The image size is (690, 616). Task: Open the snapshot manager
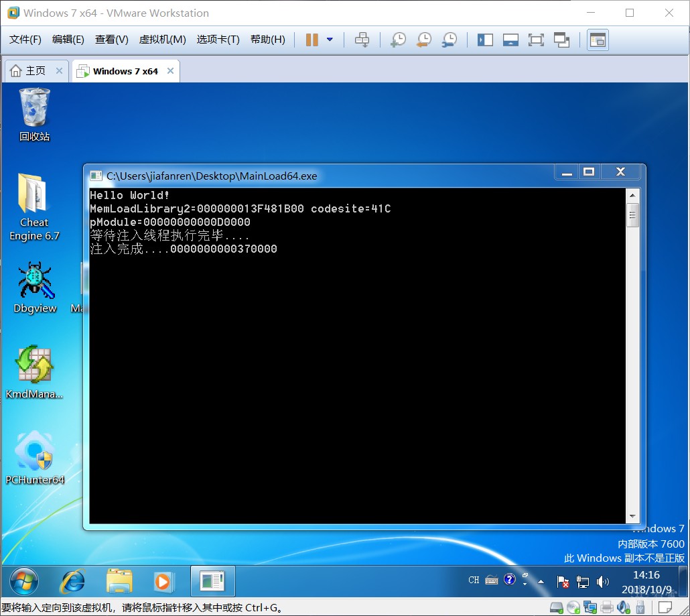pyautogui.click(x=450, y=40)
